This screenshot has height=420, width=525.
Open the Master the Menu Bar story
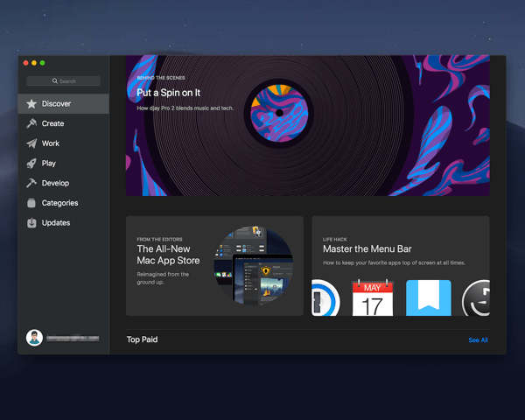click(x=401, y=266)
